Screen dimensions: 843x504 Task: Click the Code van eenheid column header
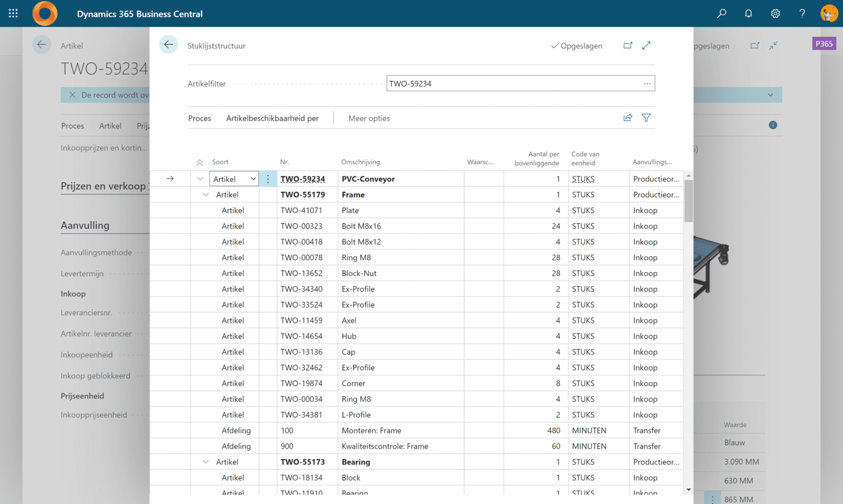(x=585, y=158)
